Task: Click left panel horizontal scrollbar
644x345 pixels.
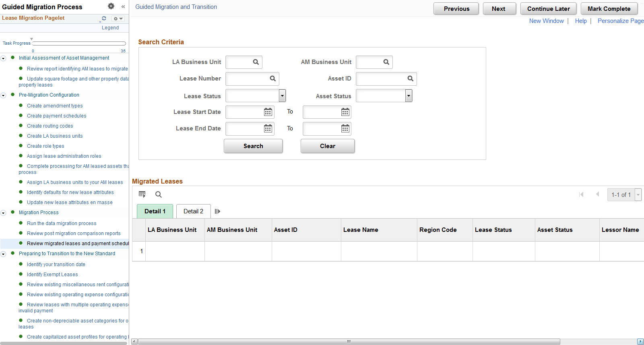Action: click(x=64, y=343)
